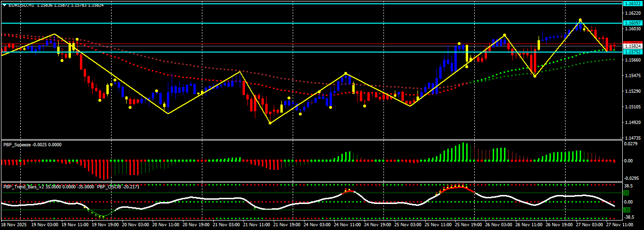Open the chart menu triangle beside EURUSD,H1
644x230 pixels.
click(4, 4)
